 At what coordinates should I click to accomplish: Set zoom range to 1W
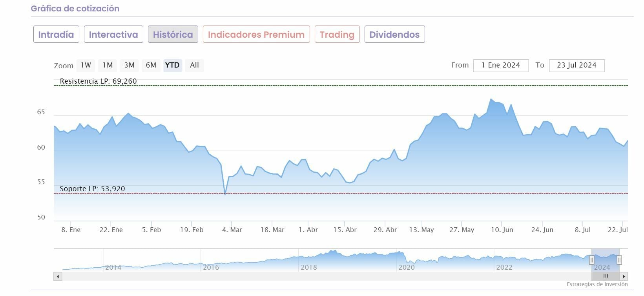(x=86, y=65)
